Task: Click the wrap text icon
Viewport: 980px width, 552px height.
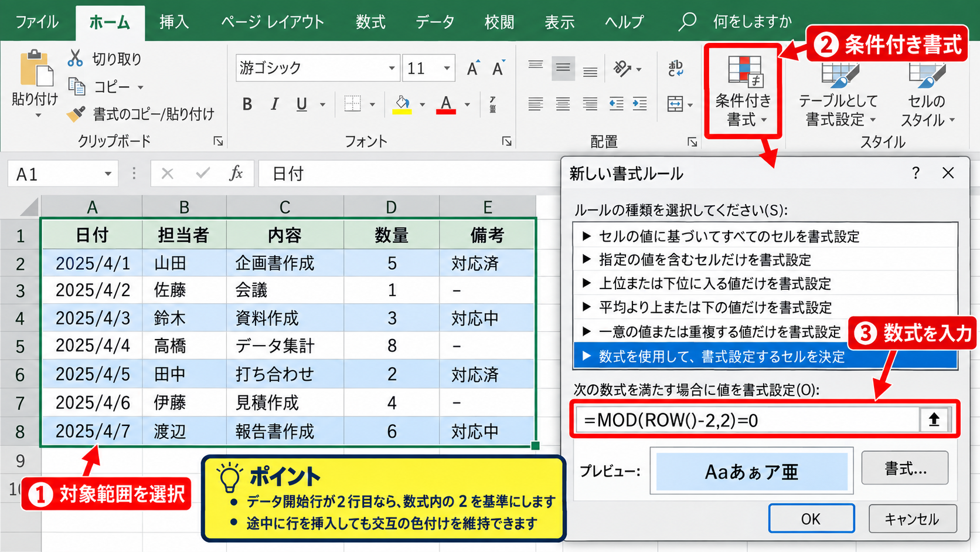Action: pyautogui.click(x=676, y=68)
